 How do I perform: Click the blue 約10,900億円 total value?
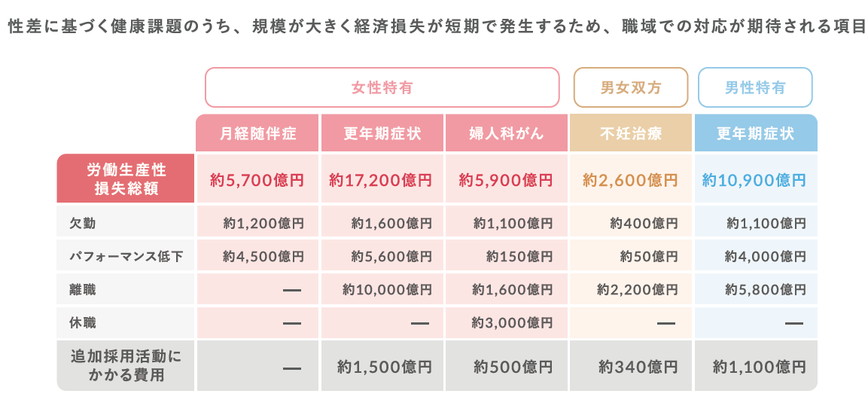(x=754, y=180)
